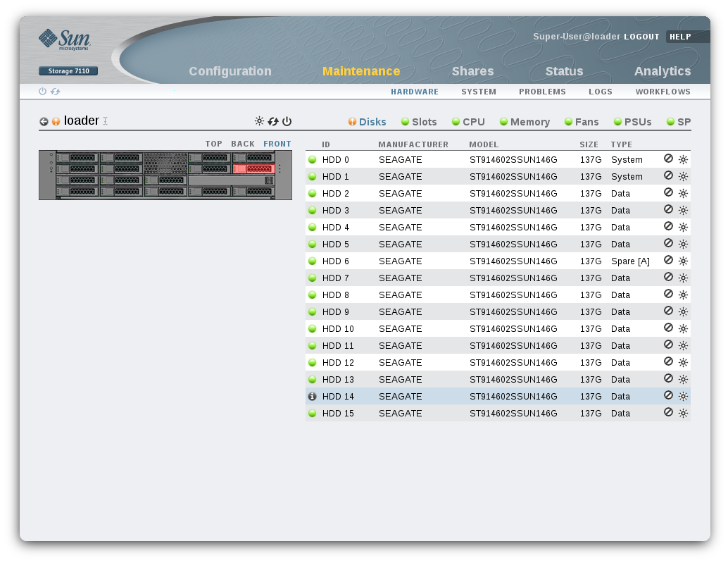Click the HELP button
The width and height of the screenshot is (728, 563).
(680, 37)
